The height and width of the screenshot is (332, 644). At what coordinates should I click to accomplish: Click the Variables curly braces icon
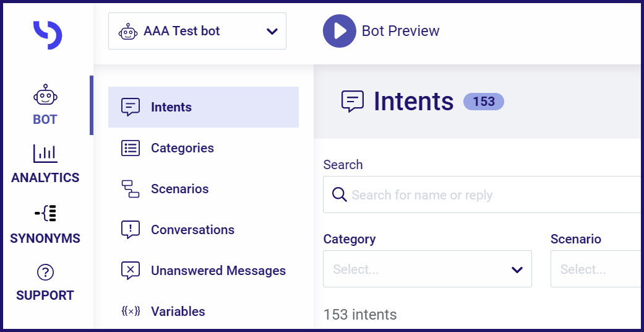(131, 312)
